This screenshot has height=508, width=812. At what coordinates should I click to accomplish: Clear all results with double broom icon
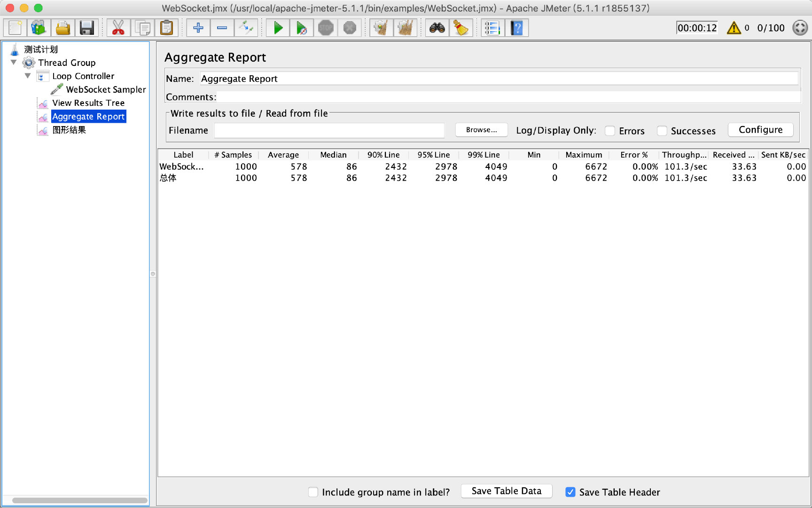pos(405,28)
